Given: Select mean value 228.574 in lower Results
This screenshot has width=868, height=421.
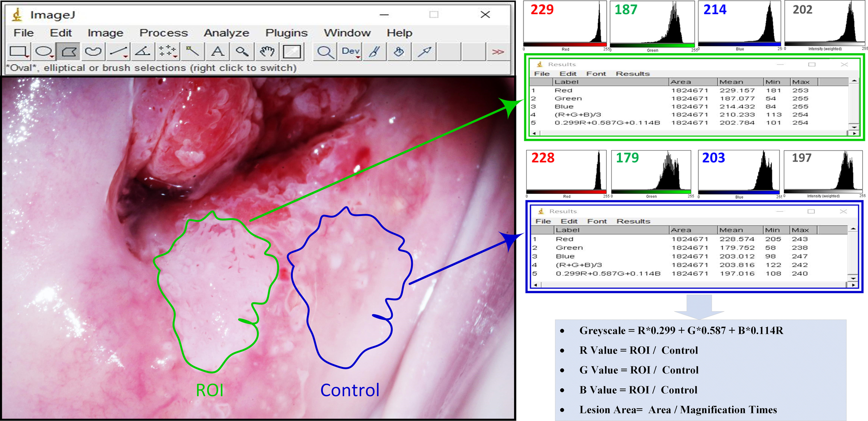Looking at the screenshot, I should point(737,239).
